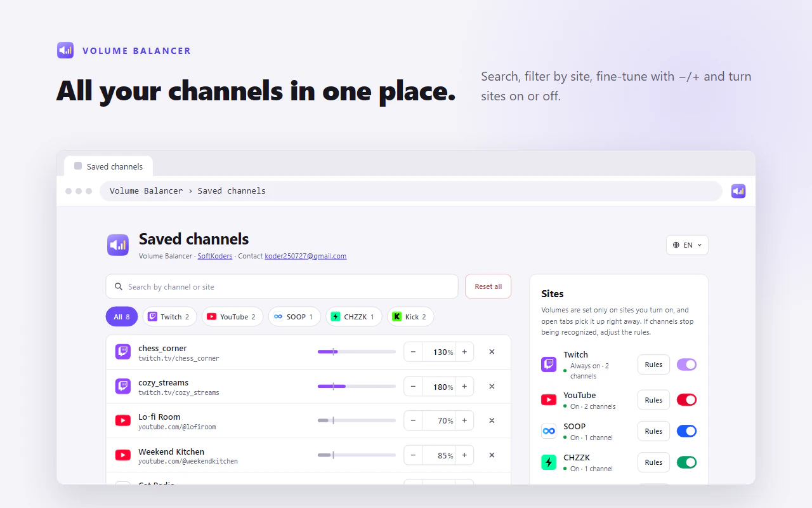
Task: Filter channels by SOOP
Action: [294, 316]
